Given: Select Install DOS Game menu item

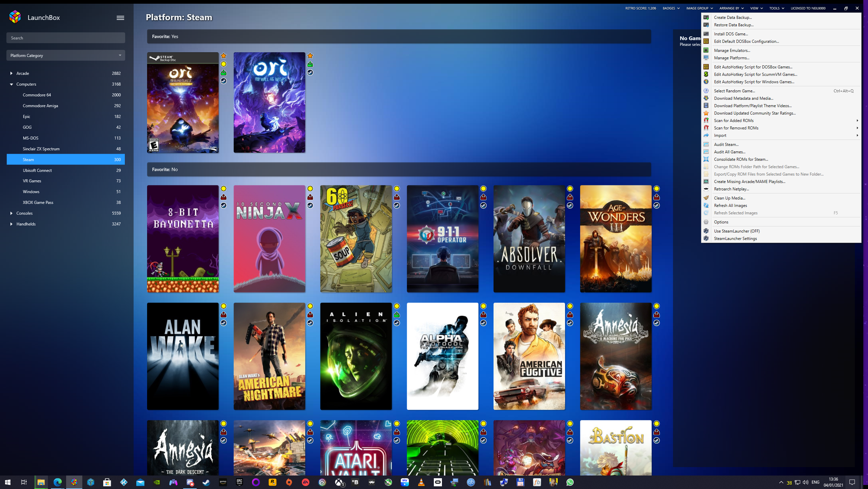Looking at the screenshot, I should click(781, 34).
